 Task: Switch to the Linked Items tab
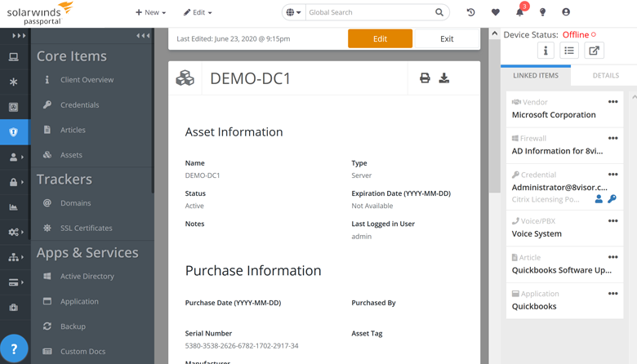tap(536, 75)
